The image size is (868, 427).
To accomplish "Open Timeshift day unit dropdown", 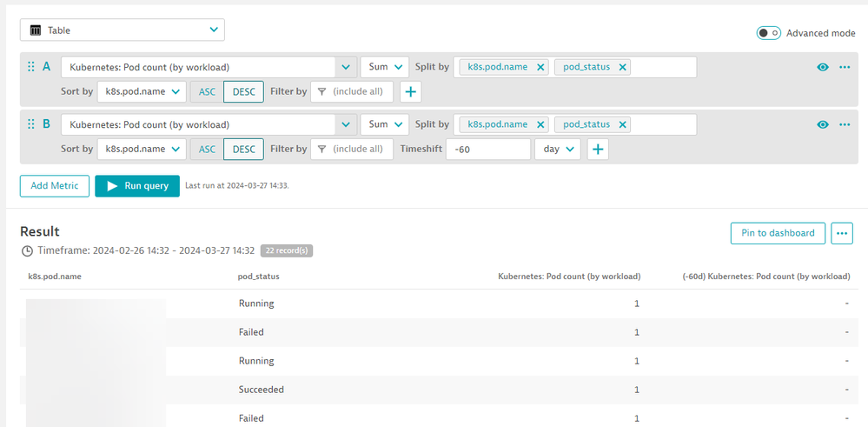I will click(557, 150).
